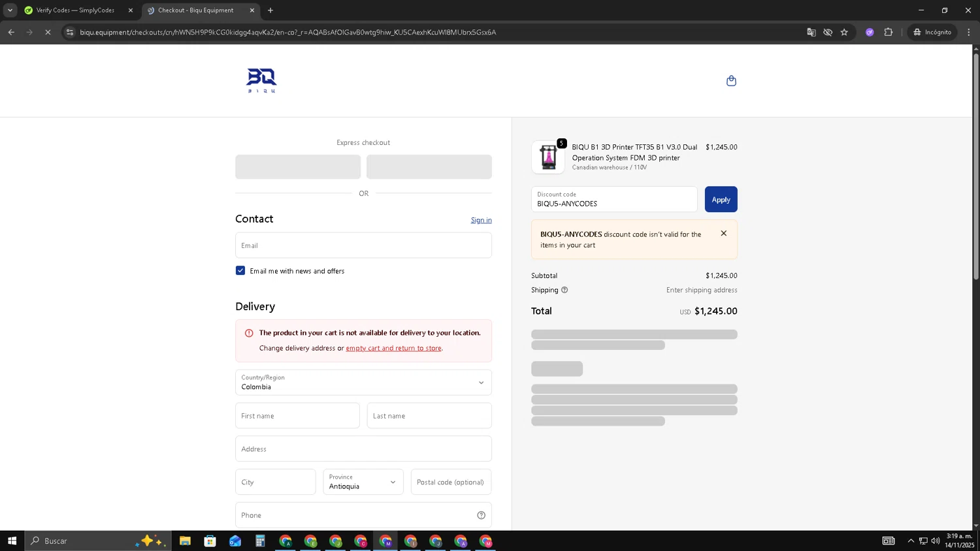Close the Checkout Biqu Equipment tab

pos(252,10)
